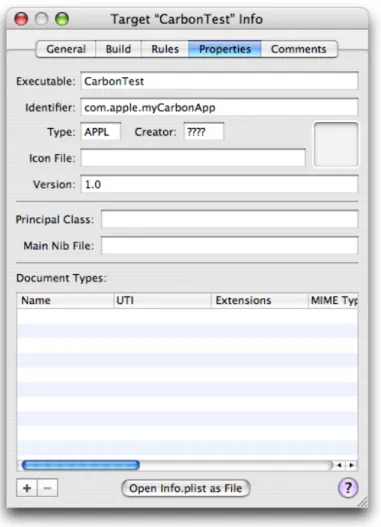The image size is (381, 527).
Task: Click the window resize grip corner
Action: click(363, 502)
